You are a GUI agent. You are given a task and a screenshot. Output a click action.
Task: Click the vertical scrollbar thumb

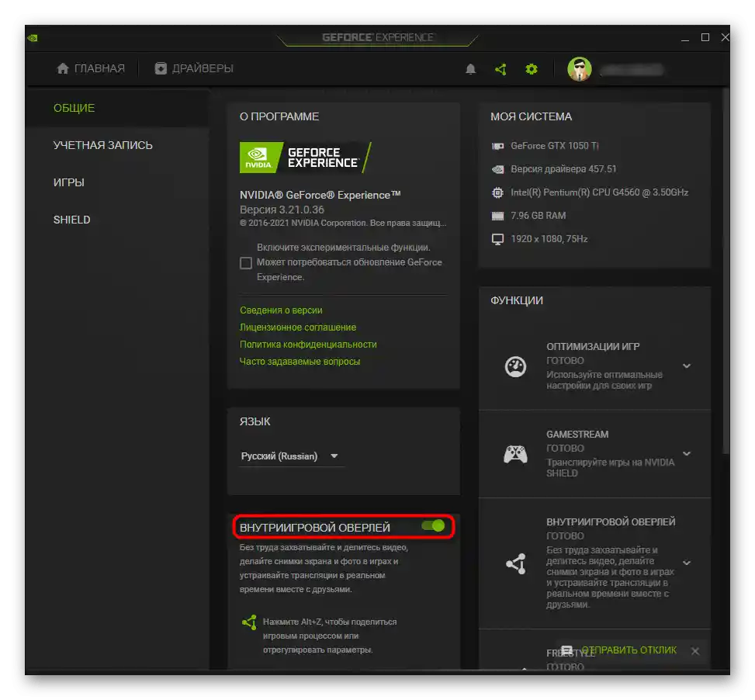(x=726, y=269)
